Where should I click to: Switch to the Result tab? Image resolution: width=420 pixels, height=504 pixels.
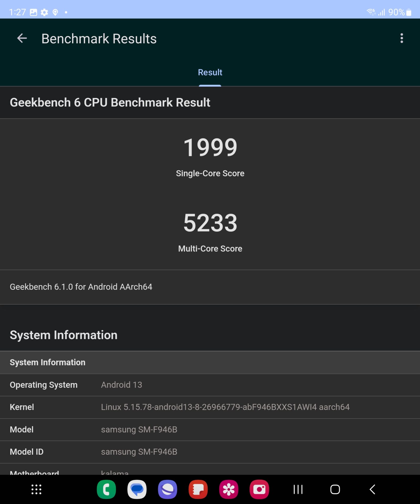[210, 72]
